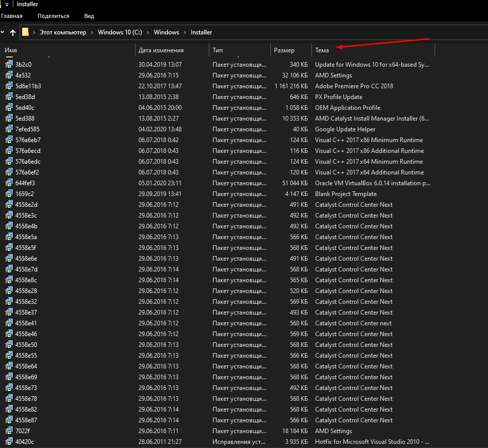Select file name 4558e32

click(26, 302)
